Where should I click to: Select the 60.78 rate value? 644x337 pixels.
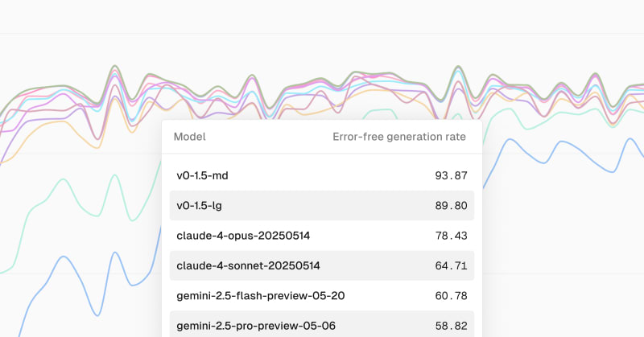coord(449,295)
